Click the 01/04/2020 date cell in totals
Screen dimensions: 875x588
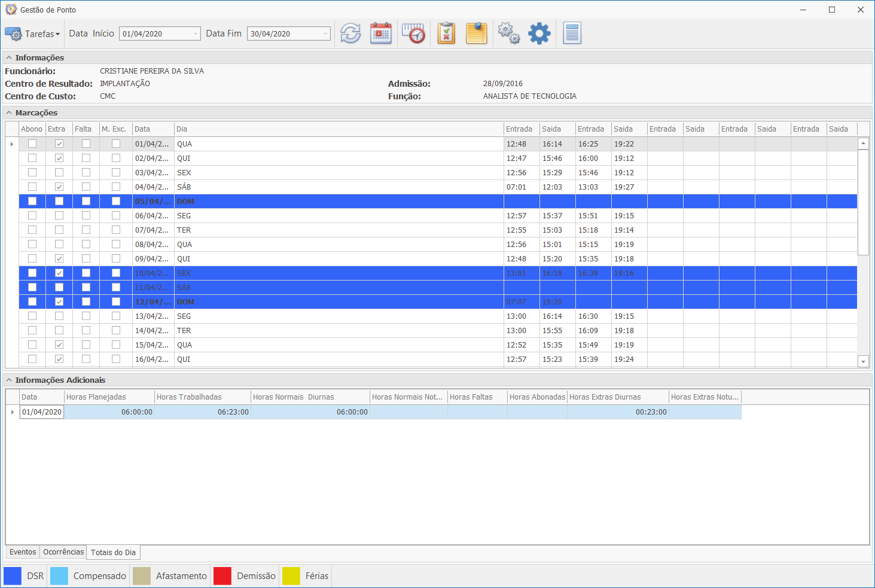pyautogui.click(x=42, y=412)
